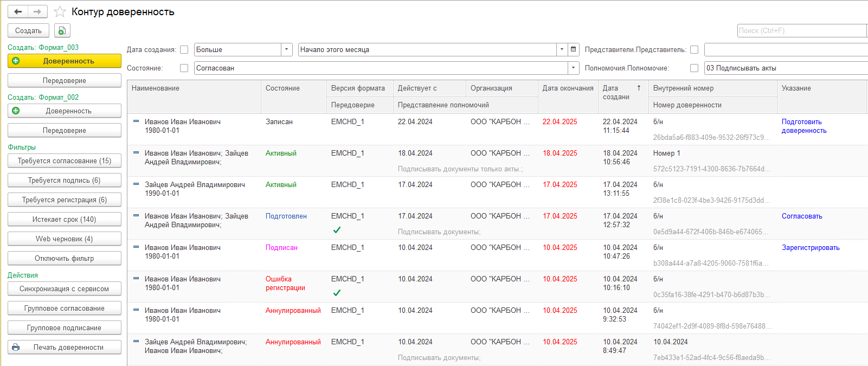Select number '26bda5a6-f883-409e-9532-26f973c9…' cell
This screenshot has height=366, width=868.
(x=712, y=137)
